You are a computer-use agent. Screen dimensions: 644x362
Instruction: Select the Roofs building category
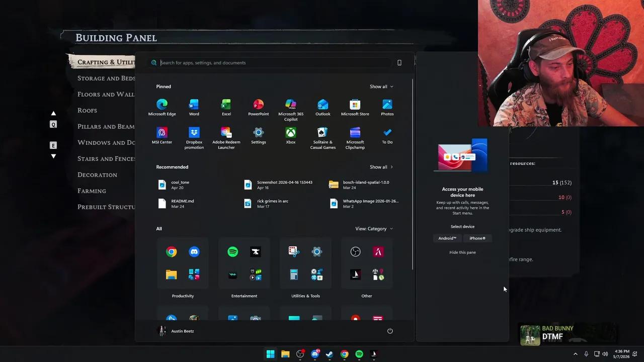point(87,111)
